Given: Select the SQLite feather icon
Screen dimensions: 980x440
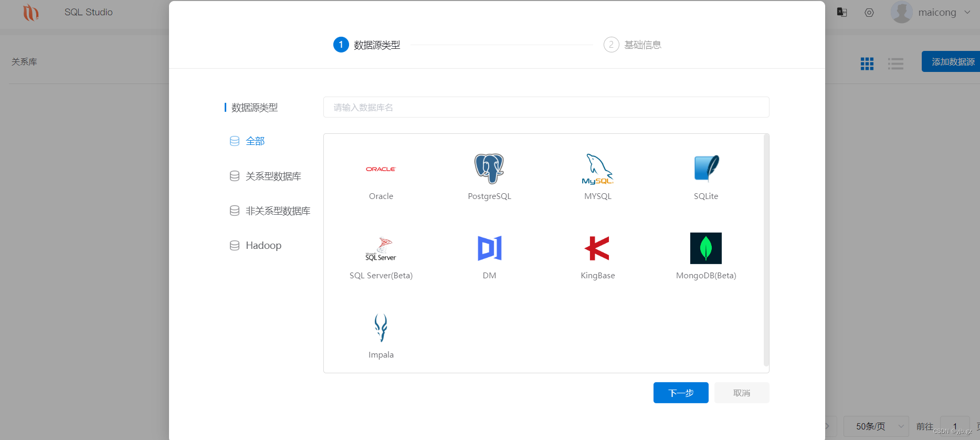Looking at the screenshot, I should coord(706,169).
